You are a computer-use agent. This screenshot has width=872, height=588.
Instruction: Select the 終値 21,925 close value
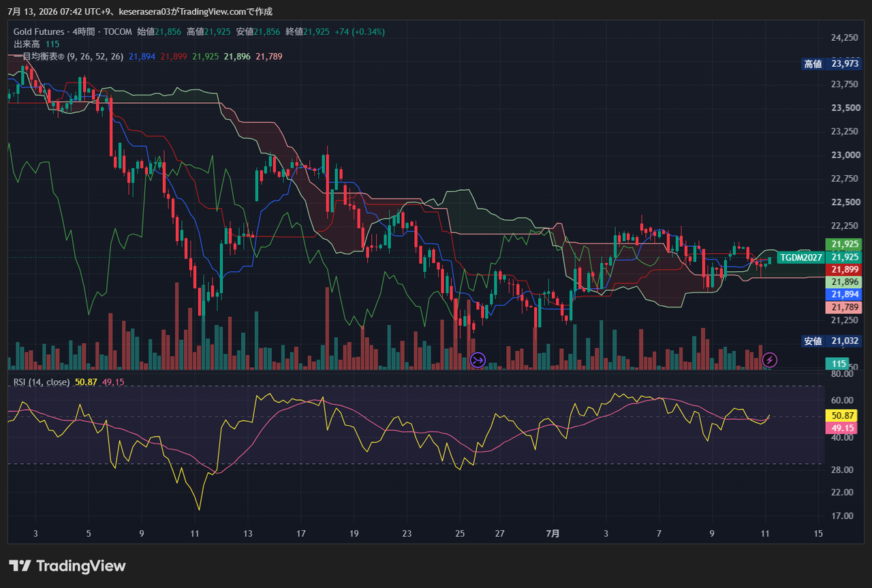click(308, 32)
